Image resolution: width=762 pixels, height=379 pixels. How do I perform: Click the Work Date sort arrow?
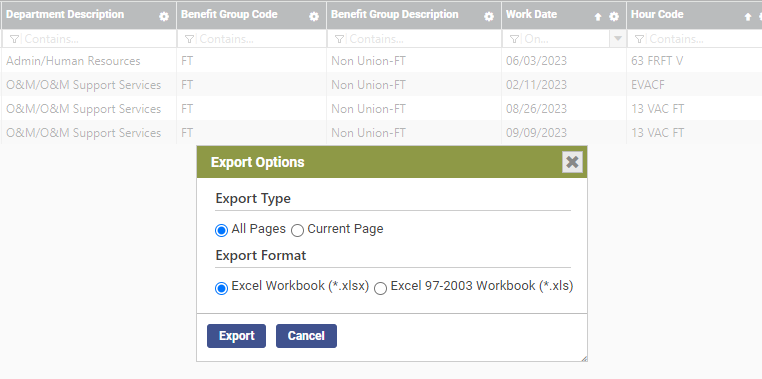pos(598,17)
